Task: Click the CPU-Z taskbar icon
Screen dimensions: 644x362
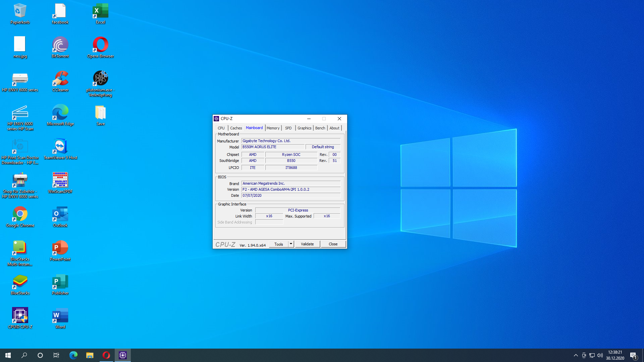Action: click(123, 355)
